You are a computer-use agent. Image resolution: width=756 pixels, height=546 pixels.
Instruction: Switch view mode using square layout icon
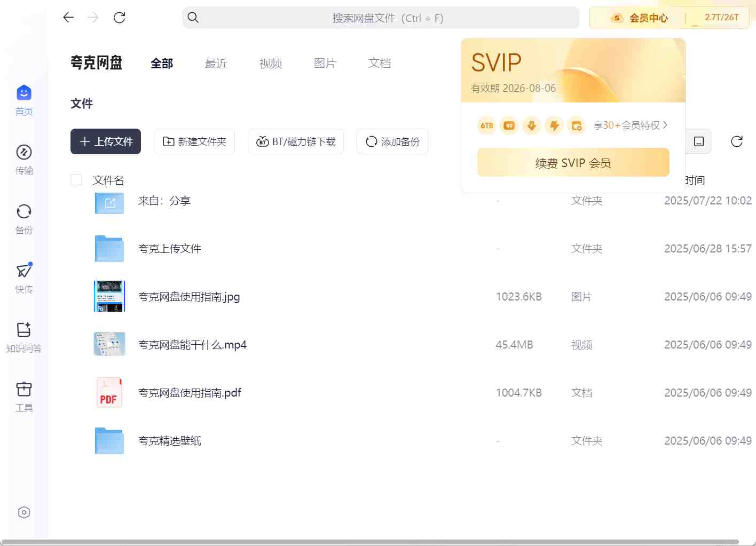[x=699, y=141]
